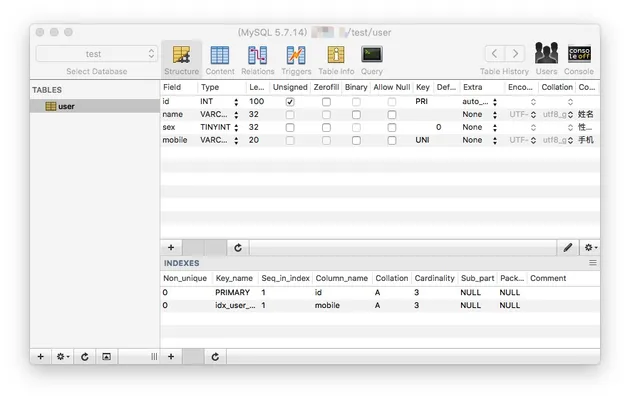The height and width of the screenshot is (400, 630).
Task: Toggle Allow Null for the mobile field
Action: (392, 141)
